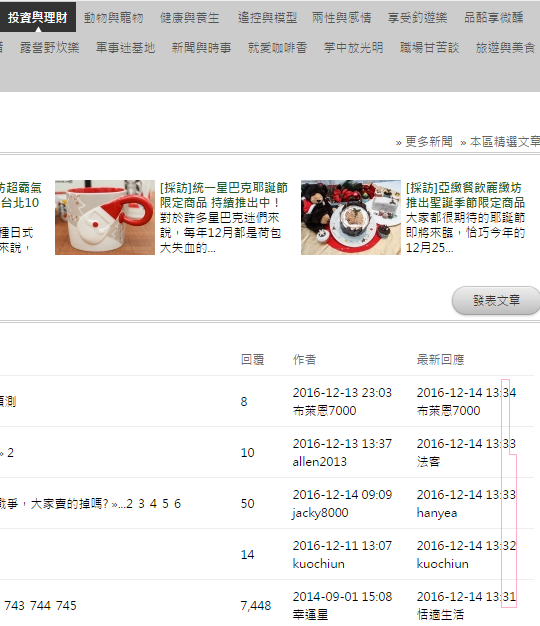Viewport: 540px width, 626px height.
Task: Read the 統一星巴克耶誕節 article headline
Action: (224, 195)
